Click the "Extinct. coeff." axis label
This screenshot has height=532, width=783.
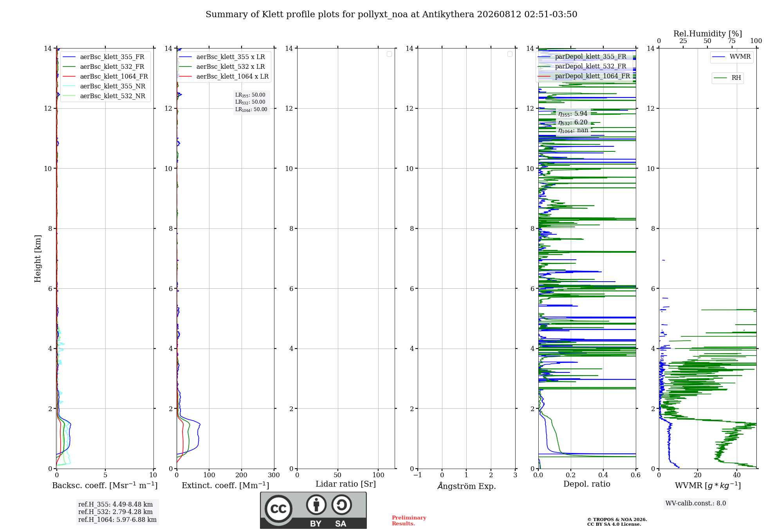pos(226,485)
